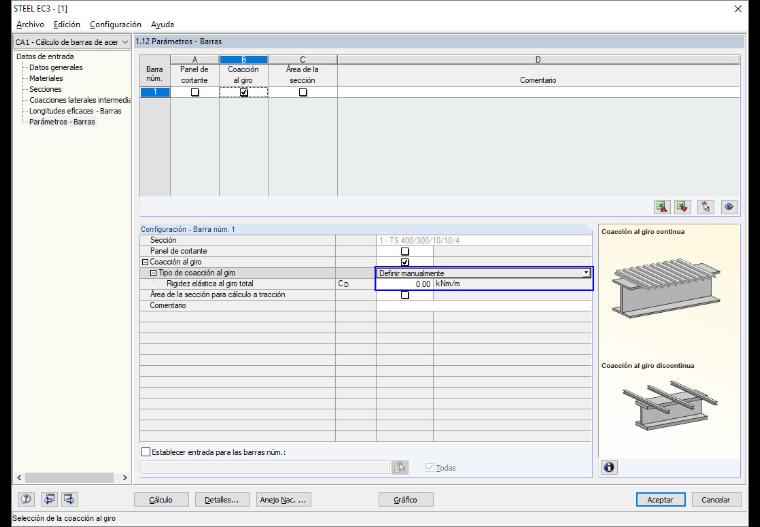Click the continuous rotational restraint illustration

click(666, 288)
